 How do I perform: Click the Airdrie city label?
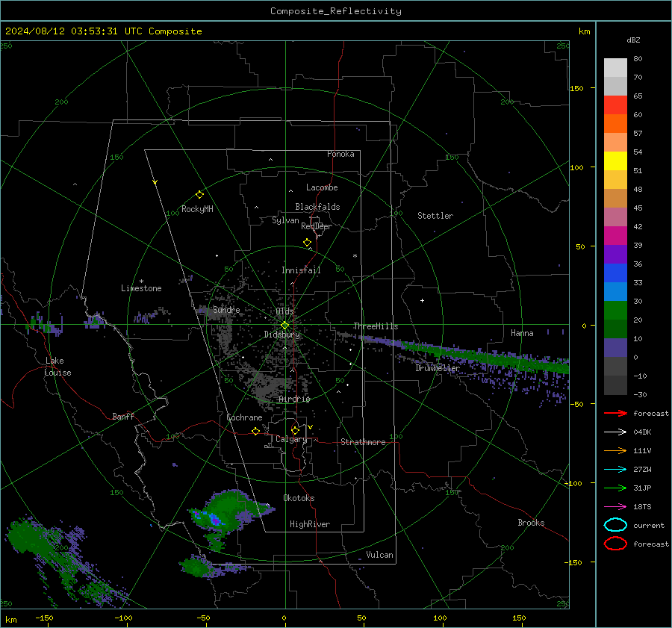pos(294,399)
